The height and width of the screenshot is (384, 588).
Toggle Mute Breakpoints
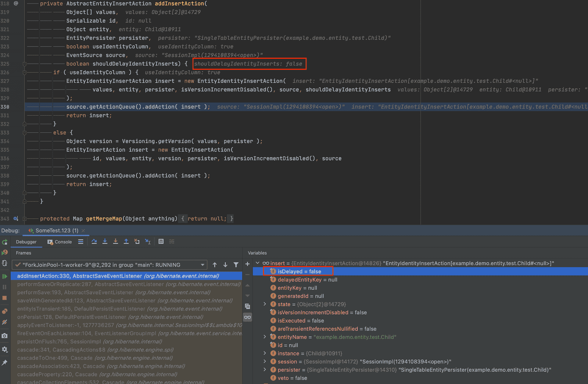(5, 322)
